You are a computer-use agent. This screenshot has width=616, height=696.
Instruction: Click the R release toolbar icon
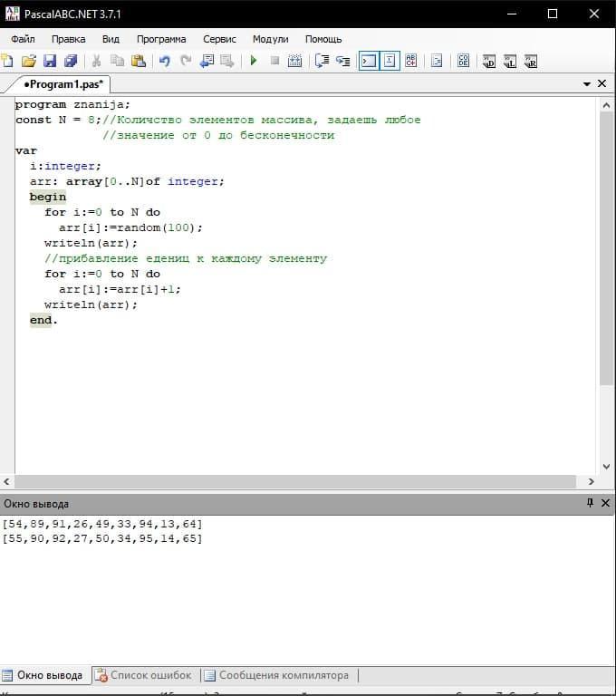coord(531,61)
